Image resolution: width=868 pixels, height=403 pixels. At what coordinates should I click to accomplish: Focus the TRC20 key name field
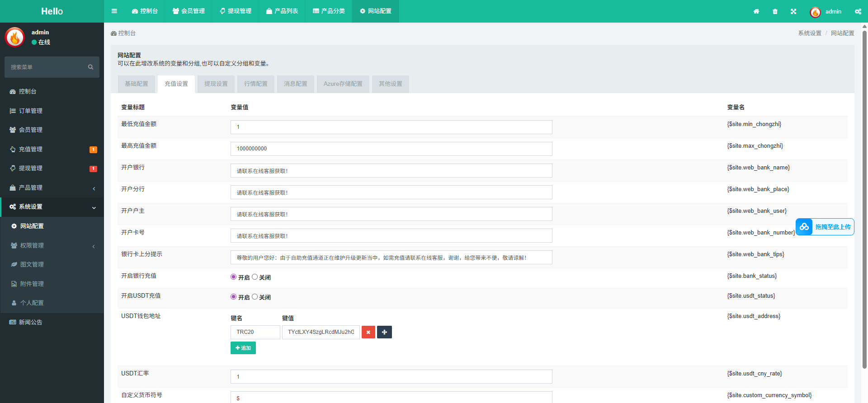(x=255, y=332)
